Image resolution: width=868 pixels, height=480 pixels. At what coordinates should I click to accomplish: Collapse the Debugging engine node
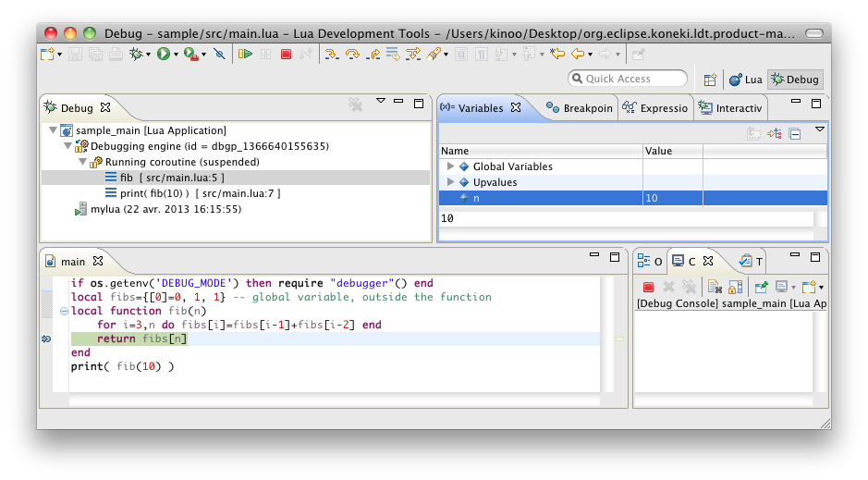click(67, 146)
